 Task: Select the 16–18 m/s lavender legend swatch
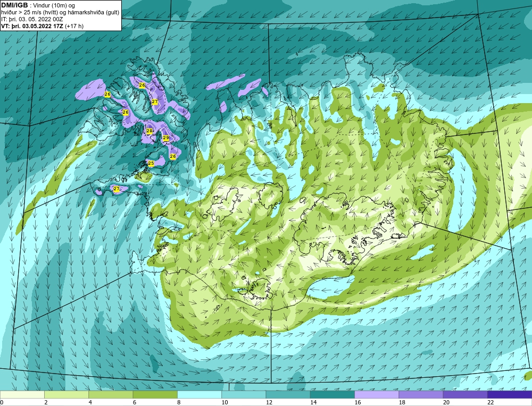tap(377, 395)
